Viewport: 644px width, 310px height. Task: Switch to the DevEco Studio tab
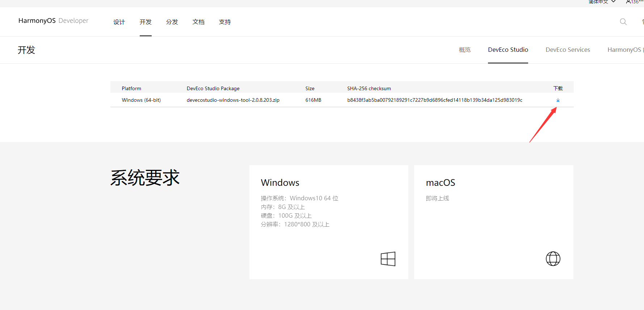(x=508, y=50)
